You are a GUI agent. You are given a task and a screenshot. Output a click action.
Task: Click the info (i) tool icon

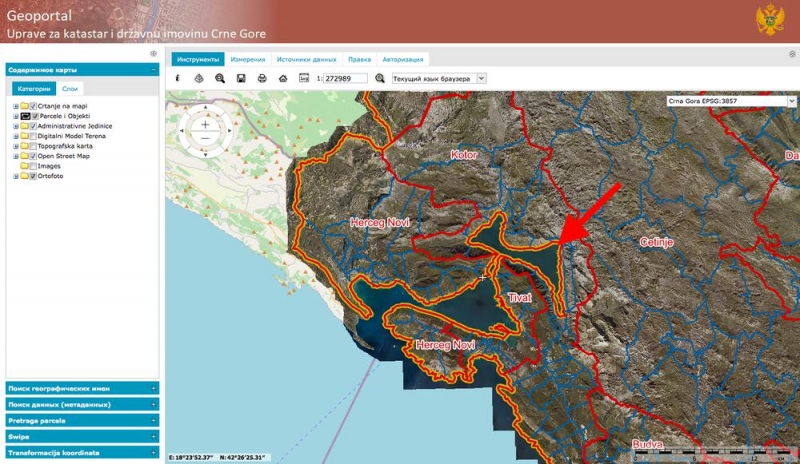pyautogui.click(x=177, y=78)
